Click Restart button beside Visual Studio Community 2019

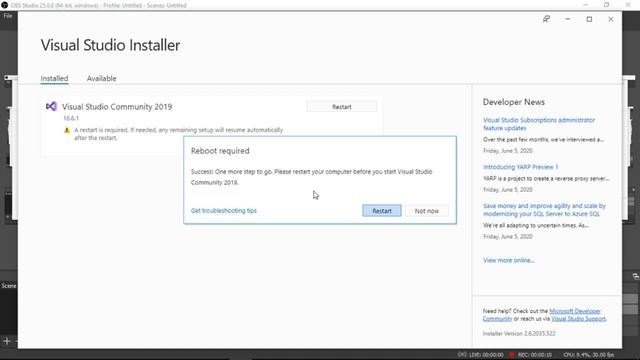point(342,107)
